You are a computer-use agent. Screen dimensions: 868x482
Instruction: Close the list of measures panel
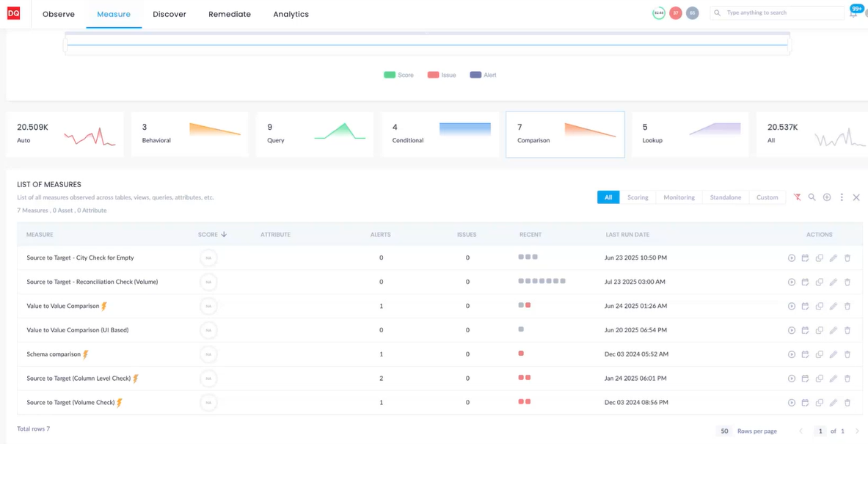coord(856,197)
